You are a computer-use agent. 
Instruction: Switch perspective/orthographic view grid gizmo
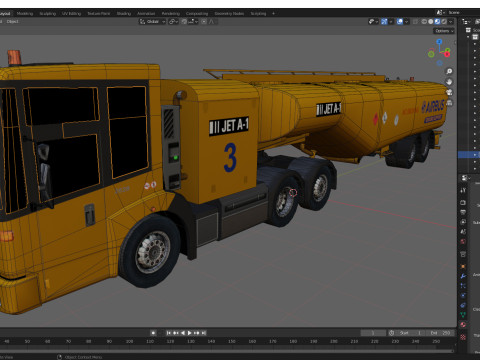[449, 103]
